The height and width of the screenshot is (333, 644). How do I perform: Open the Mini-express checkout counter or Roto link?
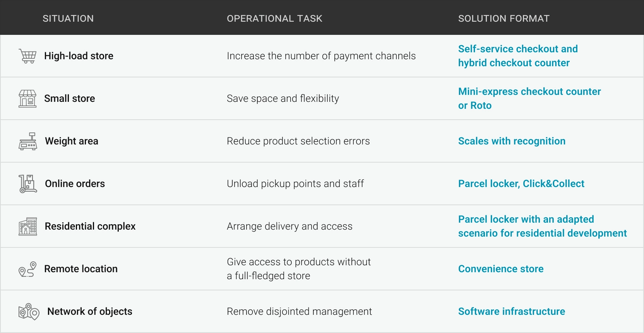(529, 98)
